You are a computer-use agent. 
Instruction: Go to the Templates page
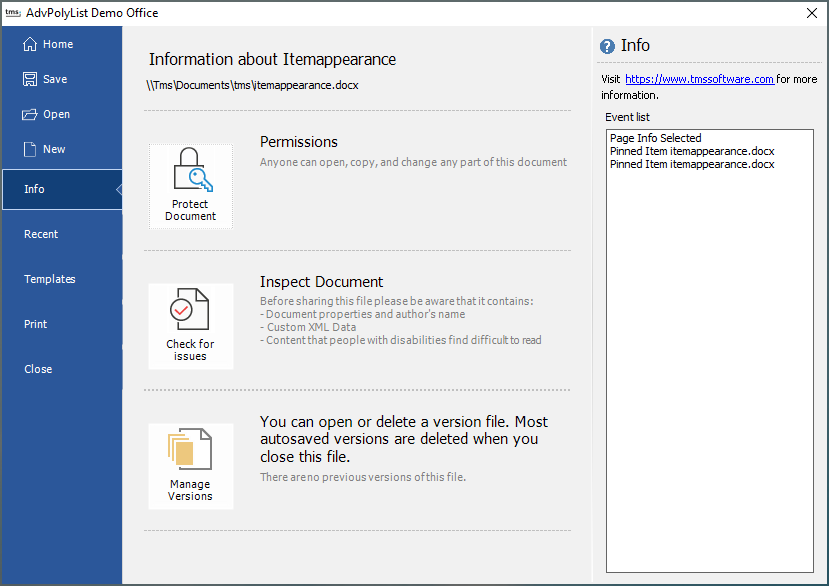coord(50,279)
